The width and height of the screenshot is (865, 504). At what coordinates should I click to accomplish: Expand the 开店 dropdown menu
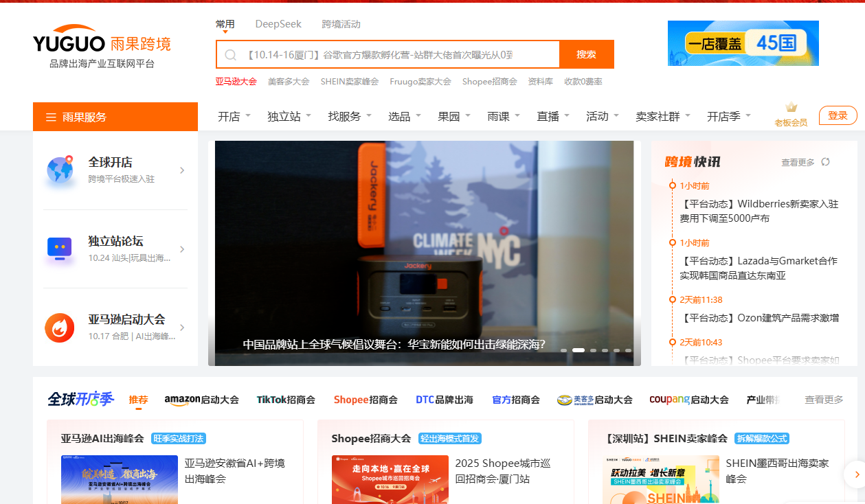(x=234, y=116)
